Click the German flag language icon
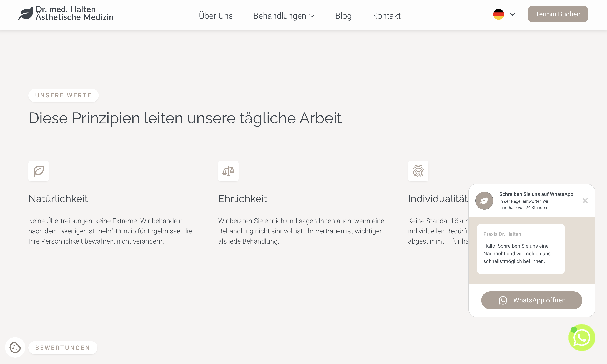Image resolution: width=607 pixels, height=364 pixels. point(499,14)
